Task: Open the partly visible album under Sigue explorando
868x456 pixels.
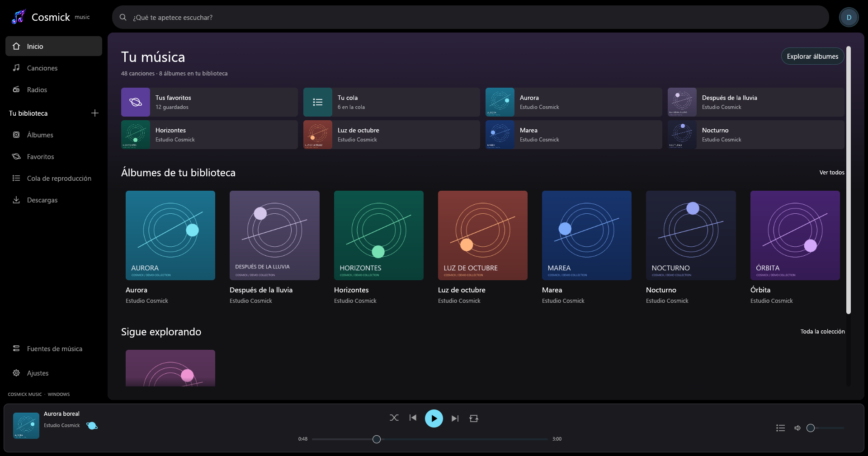Action: tap(170, 368)
